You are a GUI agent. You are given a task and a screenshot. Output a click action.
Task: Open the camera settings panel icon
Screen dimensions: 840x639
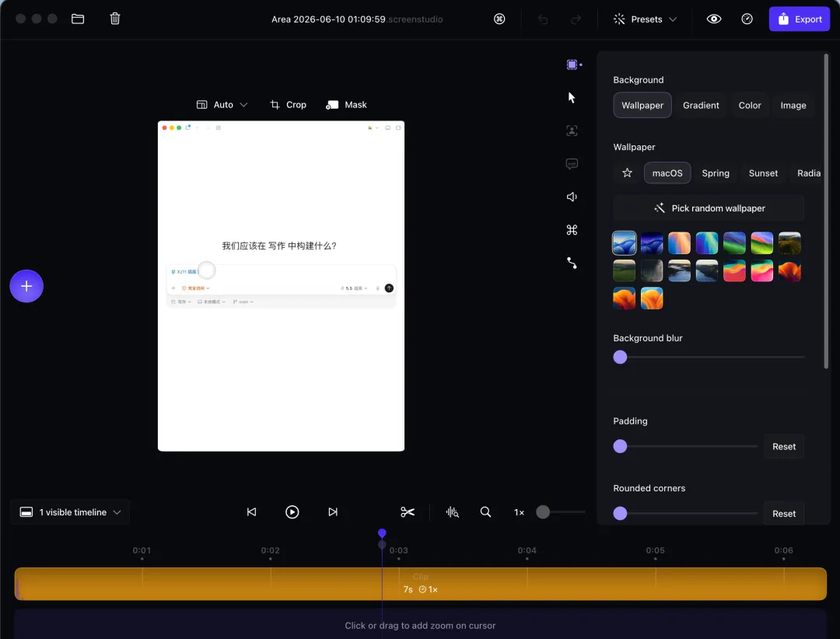572,131
